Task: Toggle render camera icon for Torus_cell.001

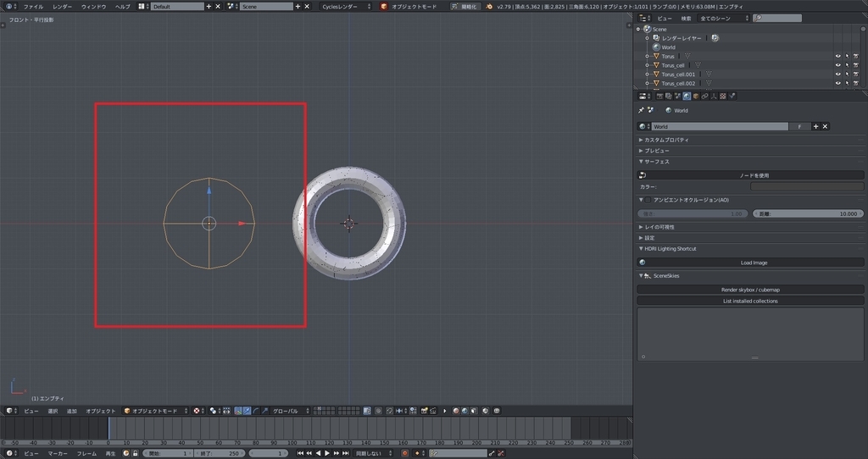Action: click(856, 75)
